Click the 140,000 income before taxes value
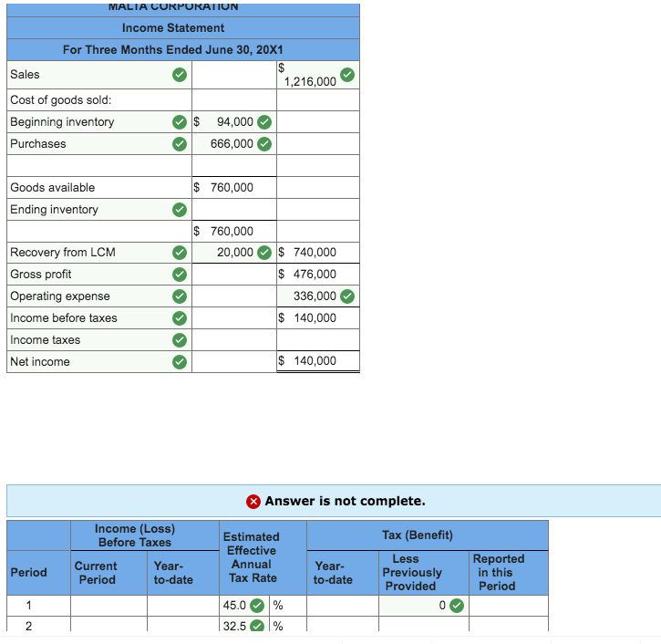This screenshot has width=661, height=644. [x=315, y=318]
